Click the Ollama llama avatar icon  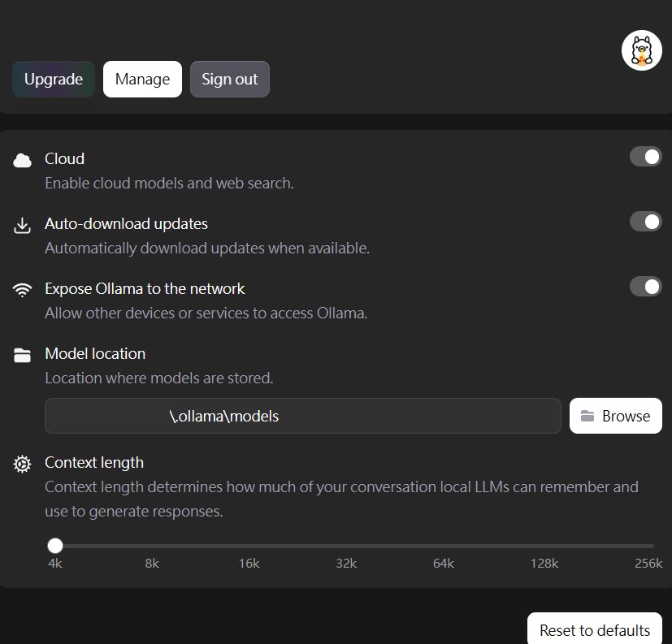(641, 51)
